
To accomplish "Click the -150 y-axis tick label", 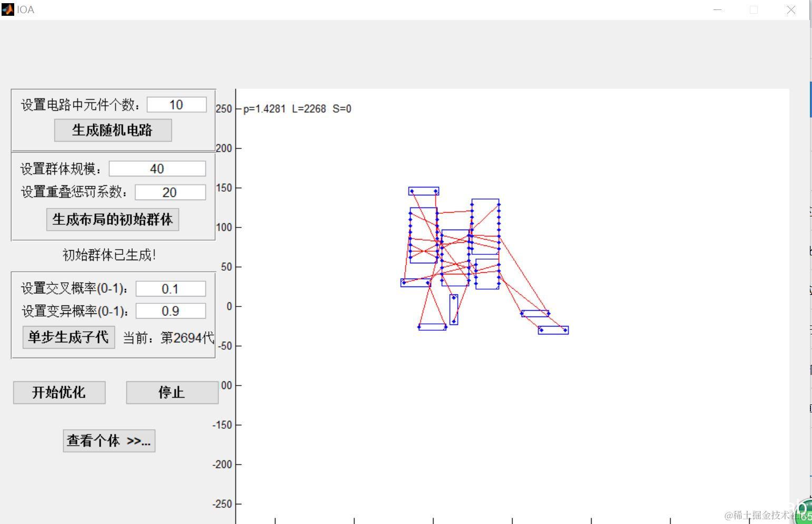I will point(222,425).
